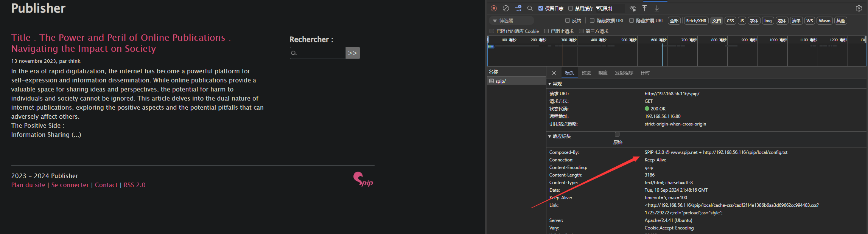Tick the 第三方请求 checkbox
The height and width of the screenshot is (234, 868).
coord(581,31)
